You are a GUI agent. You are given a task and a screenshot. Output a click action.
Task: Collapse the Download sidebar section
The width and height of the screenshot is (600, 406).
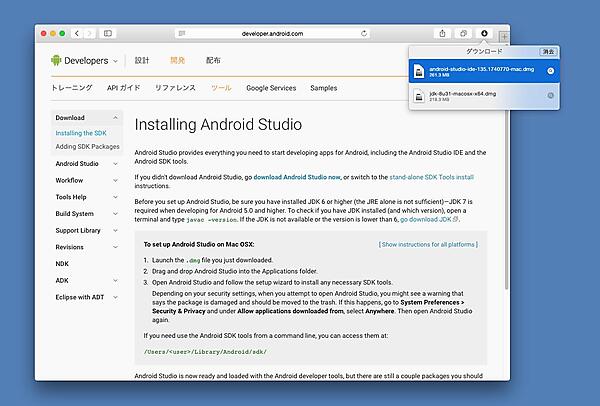(116, 118)
